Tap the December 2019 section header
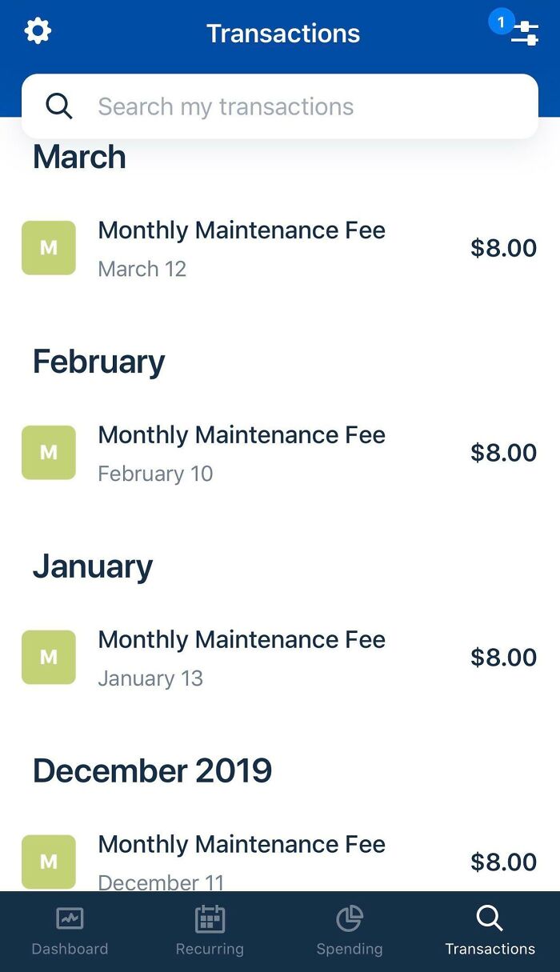This screenshot has height=972, width=560. pos(152,770)
